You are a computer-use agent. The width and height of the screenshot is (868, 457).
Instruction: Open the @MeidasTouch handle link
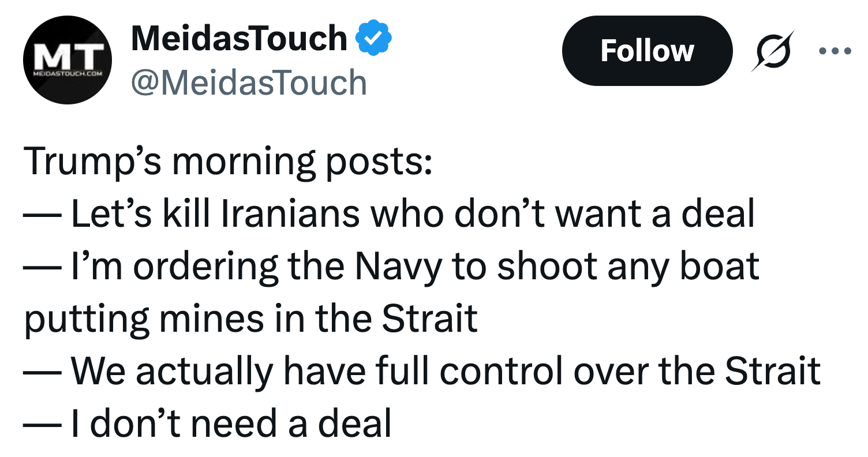pos(249,83)
